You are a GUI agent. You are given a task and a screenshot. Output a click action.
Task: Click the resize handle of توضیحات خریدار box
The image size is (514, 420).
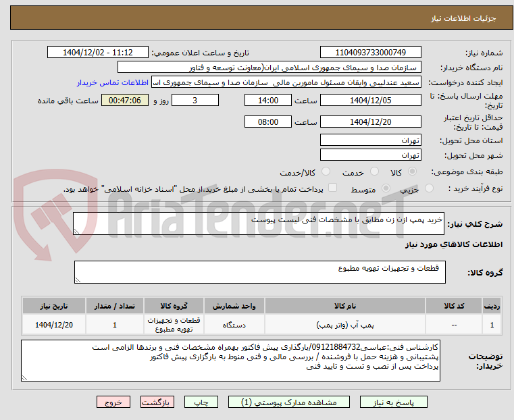click(x=24, y=377)
